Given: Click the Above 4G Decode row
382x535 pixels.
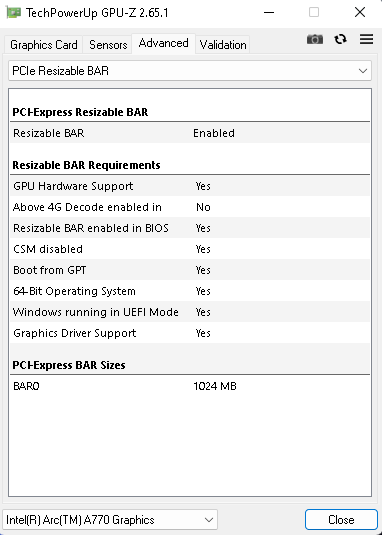Looking at the screenshot, I should tap(190, 207).
